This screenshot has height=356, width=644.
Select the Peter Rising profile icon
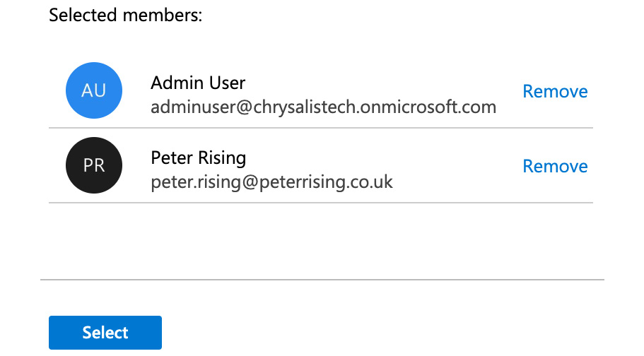point(94,165)
